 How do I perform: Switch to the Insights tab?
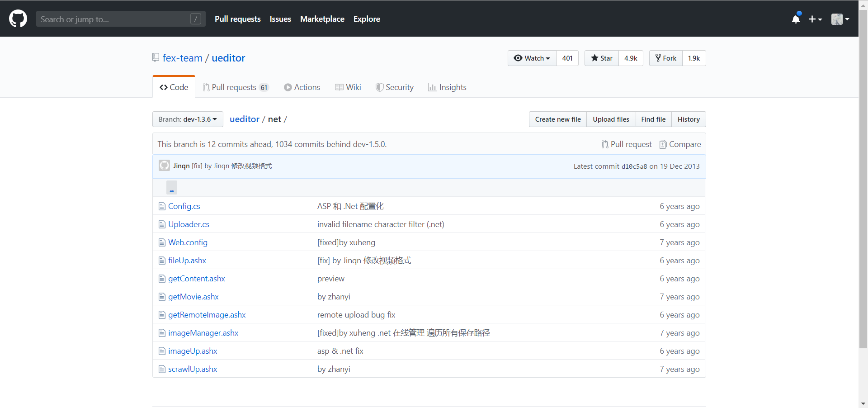[x=447, y=87]
